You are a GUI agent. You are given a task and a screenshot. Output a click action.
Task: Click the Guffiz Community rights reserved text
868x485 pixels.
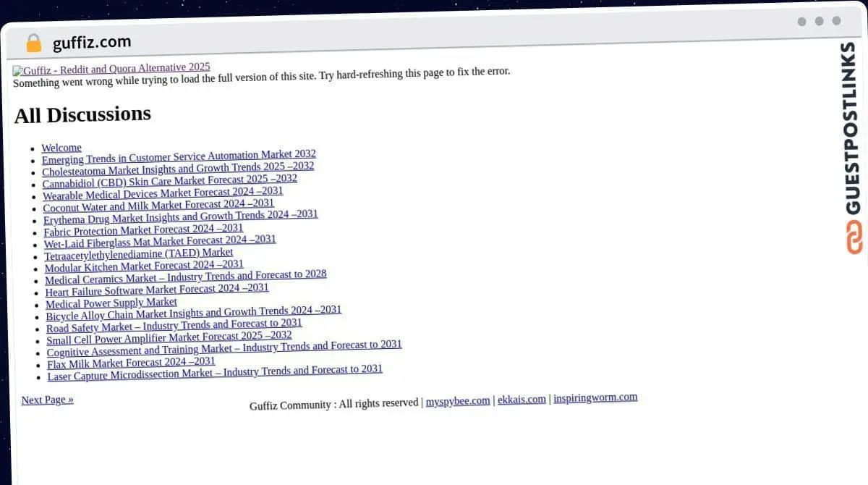tap(334, 404)
